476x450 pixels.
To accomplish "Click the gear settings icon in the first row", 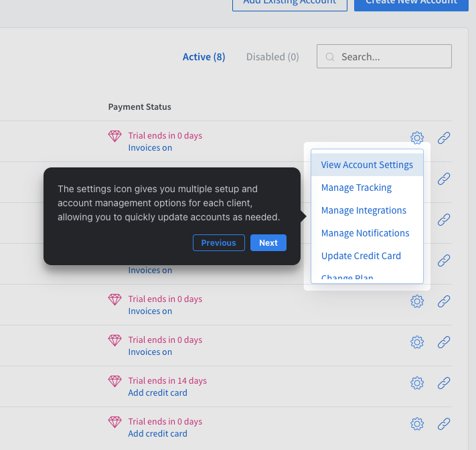I will pos(416,139).
